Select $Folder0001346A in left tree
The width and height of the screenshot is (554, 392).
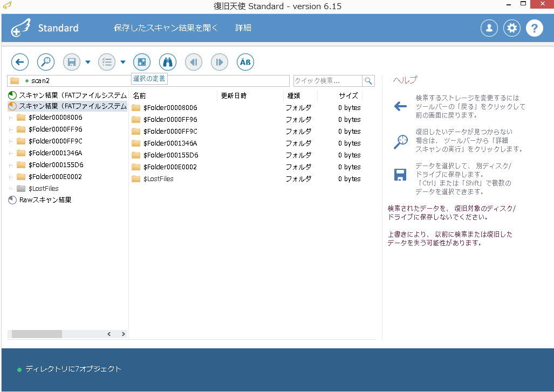(x=50, y=153)
